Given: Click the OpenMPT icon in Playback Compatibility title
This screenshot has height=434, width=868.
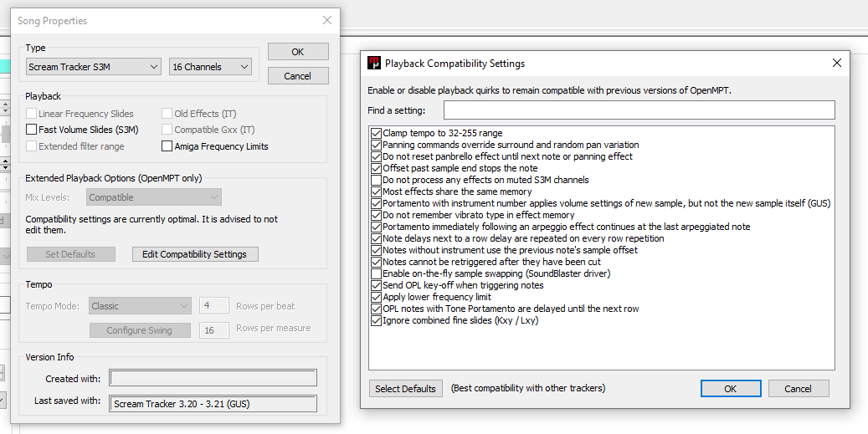Looking at the screenshot, I should pos(374,63).
